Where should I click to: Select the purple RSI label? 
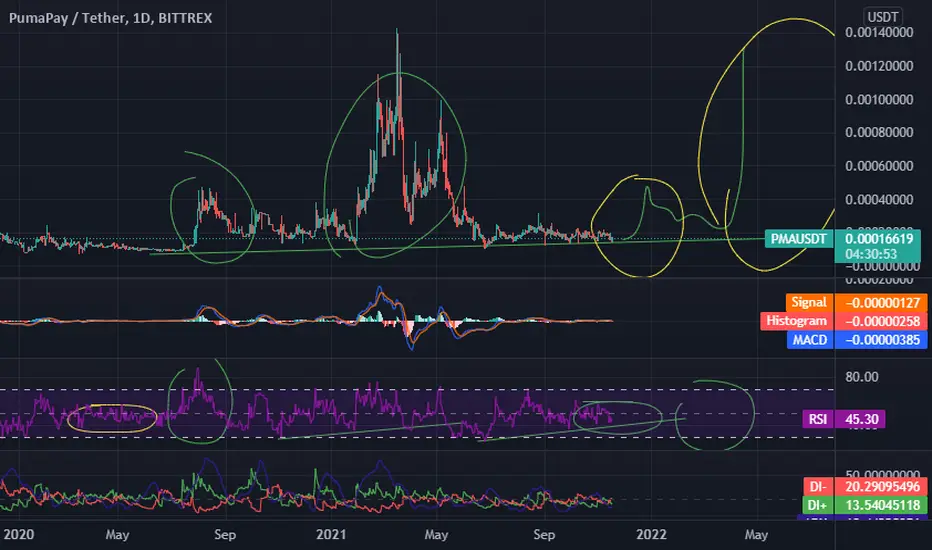(818, 419)
